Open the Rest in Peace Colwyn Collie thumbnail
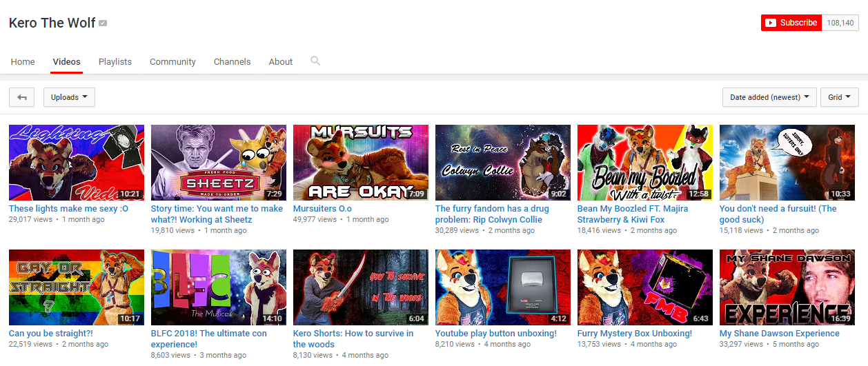 click(x=503, y=163)
